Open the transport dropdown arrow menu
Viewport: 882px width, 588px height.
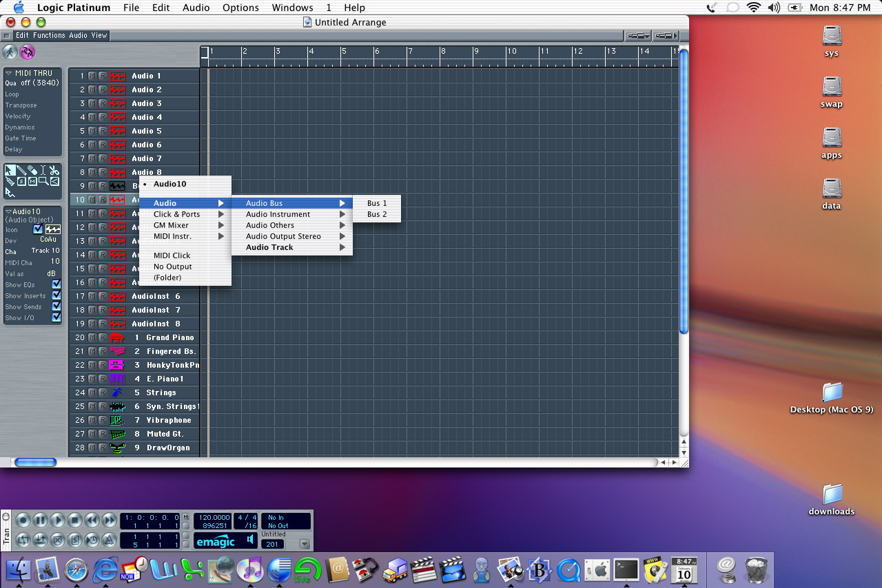(305, 544)
